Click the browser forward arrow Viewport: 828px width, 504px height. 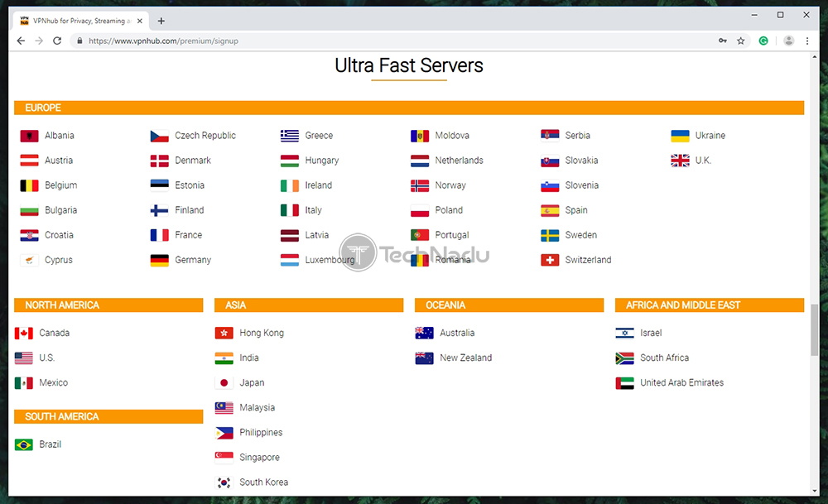point(39,41)
